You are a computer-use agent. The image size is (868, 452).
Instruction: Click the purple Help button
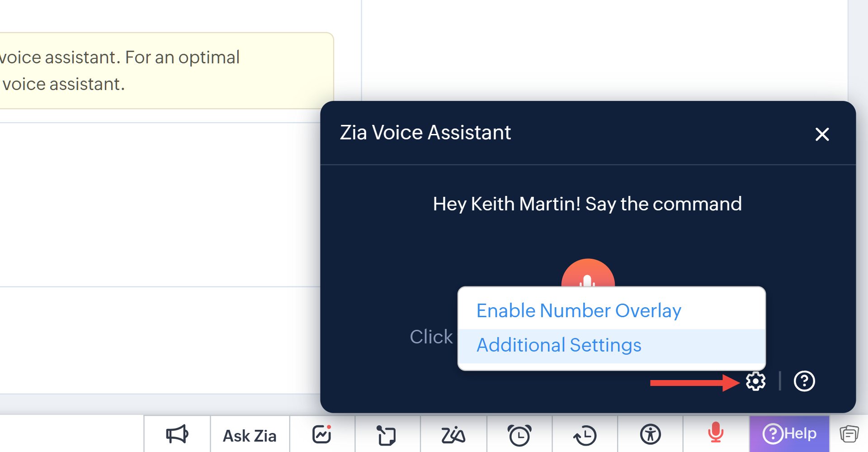pyautogui.click(x=789, y=434)
